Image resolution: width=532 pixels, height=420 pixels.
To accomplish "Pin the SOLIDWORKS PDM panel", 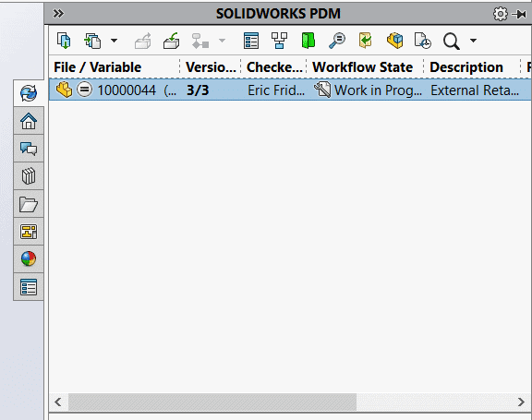I will 519,14.
